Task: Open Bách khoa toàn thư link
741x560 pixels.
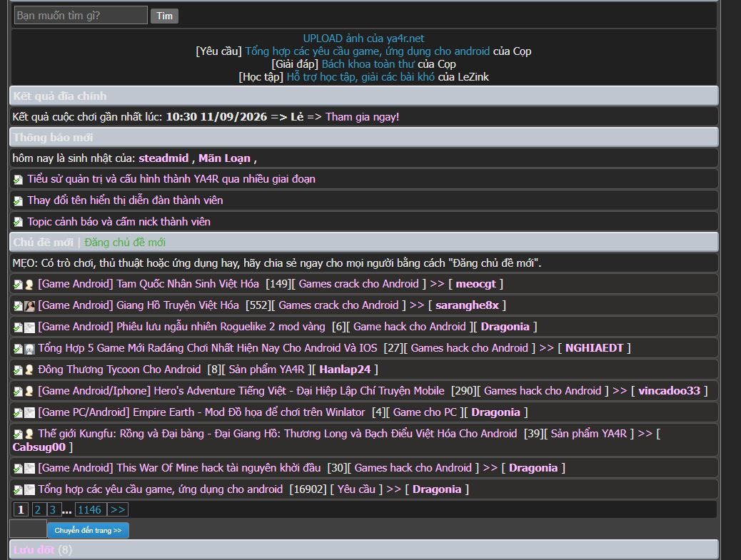Action: click(368, 63)
